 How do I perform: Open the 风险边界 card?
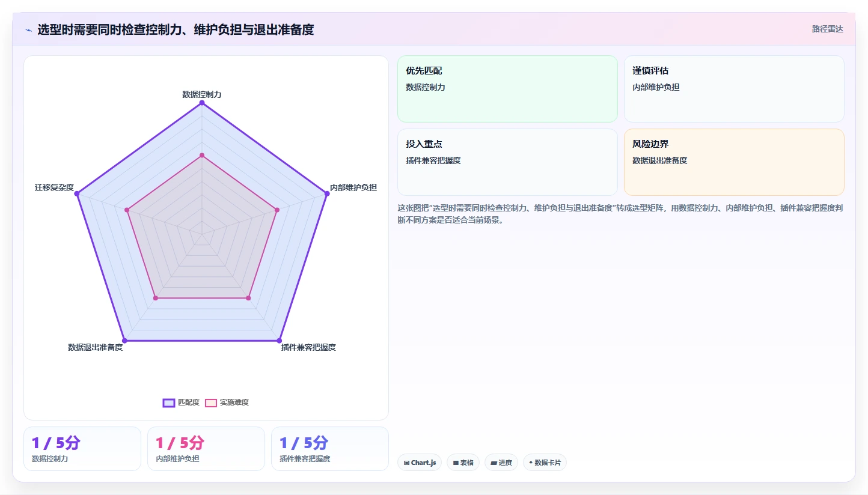click(734, 162)
